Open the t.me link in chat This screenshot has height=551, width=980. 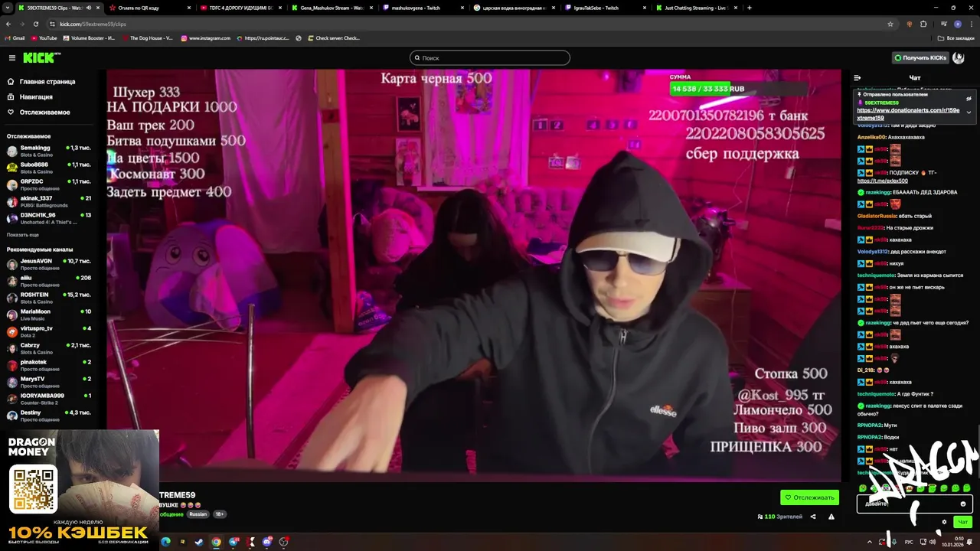coord(882,181)
